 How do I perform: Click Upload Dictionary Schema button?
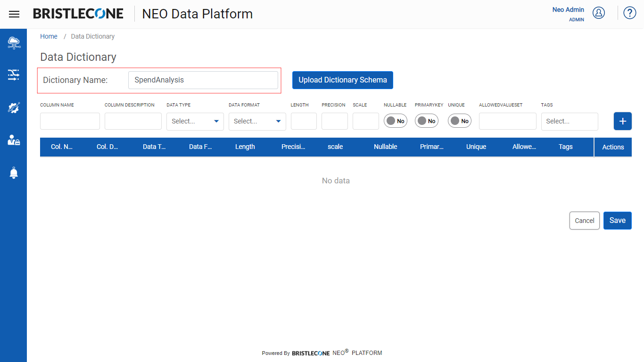click(343, 80)
